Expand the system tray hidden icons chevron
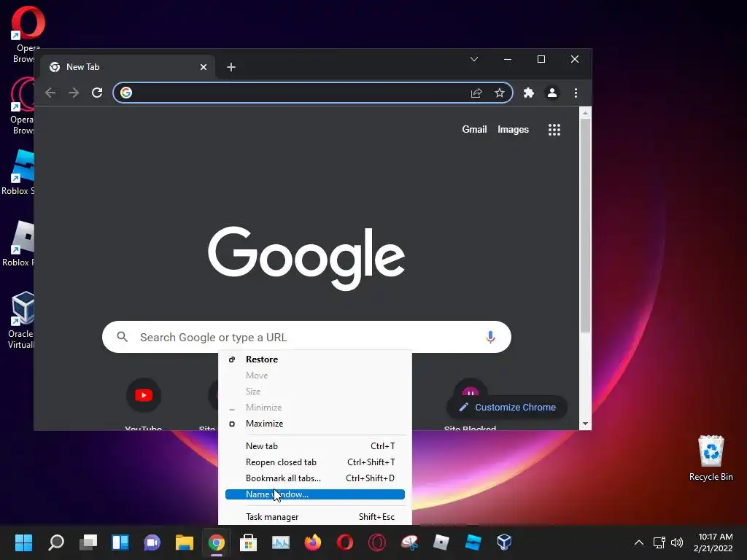The height and width of the screenshot is (560, 747). tap(639, 542)
